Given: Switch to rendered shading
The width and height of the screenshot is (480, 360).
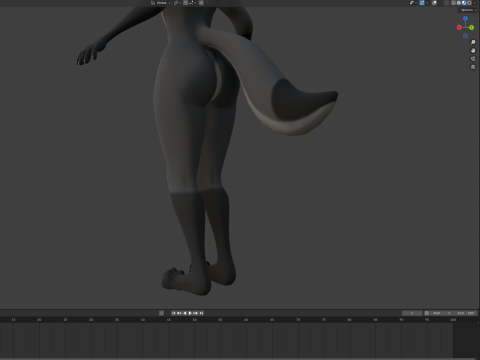Looking at the screenshot, I should (x=469, y=3).
